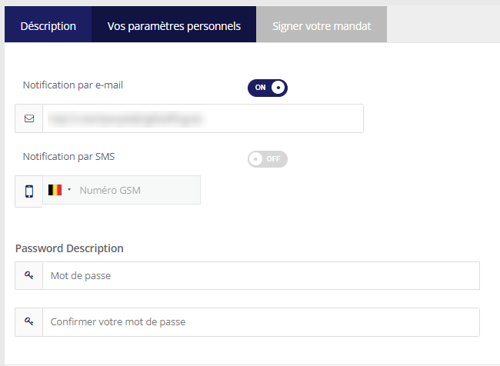Turn off e-mail notification toggle
The image size is (500, 366).
point(267,88)
